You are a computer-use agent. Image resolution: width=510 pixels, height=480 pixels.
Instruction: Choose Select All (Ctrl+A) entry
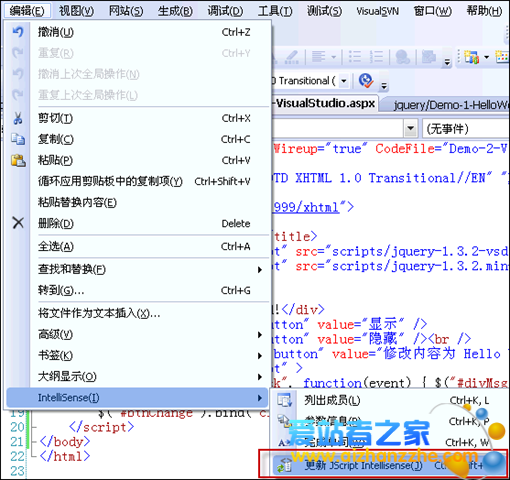(137, 247)
